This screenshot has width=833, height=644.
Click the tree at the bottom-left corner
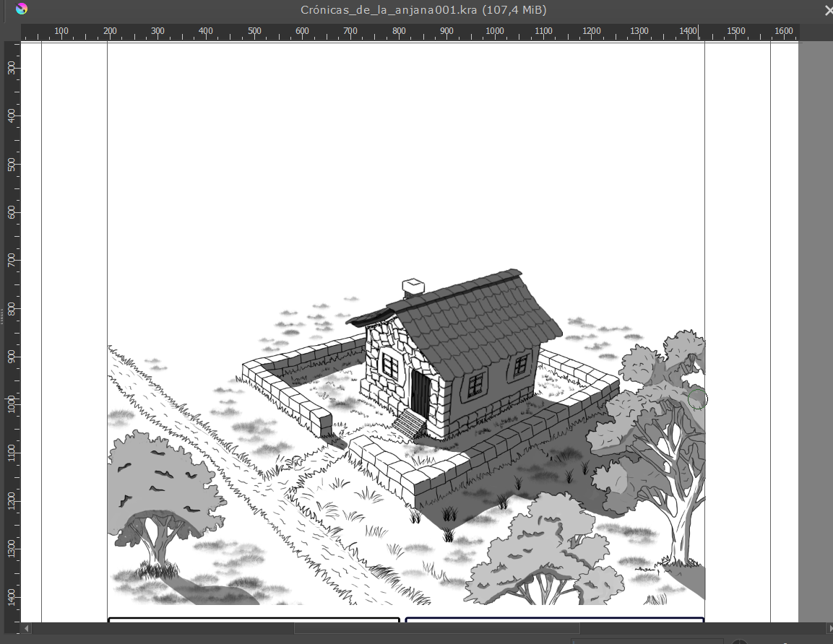159,498
